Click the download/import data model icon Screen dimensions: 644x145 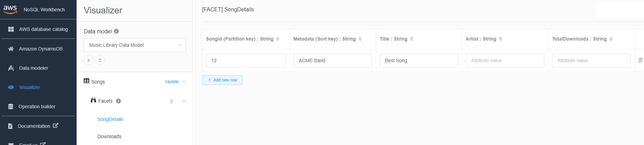tap(89, 60)
